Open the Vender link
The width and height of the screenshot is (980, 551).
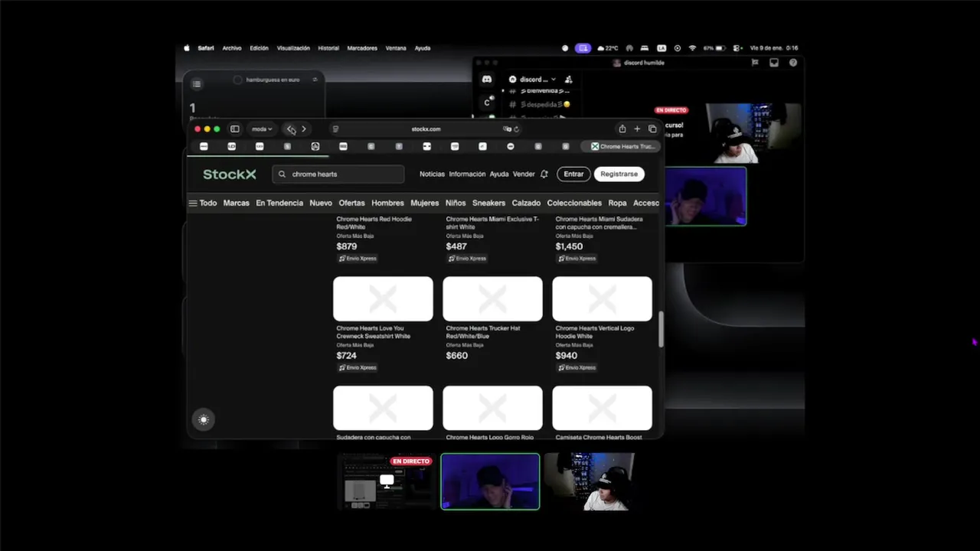pyautogui.click(x=524, y=174)
